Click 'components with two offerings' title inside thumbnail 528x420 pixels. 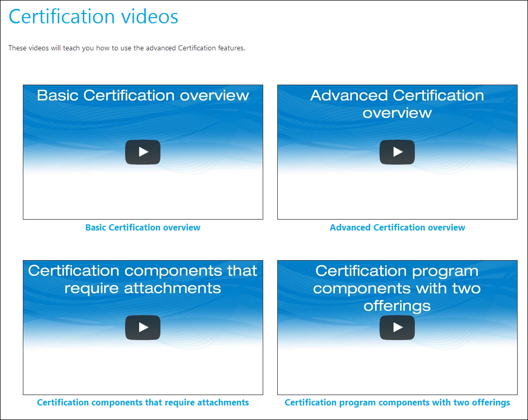[x=397, y=288]
